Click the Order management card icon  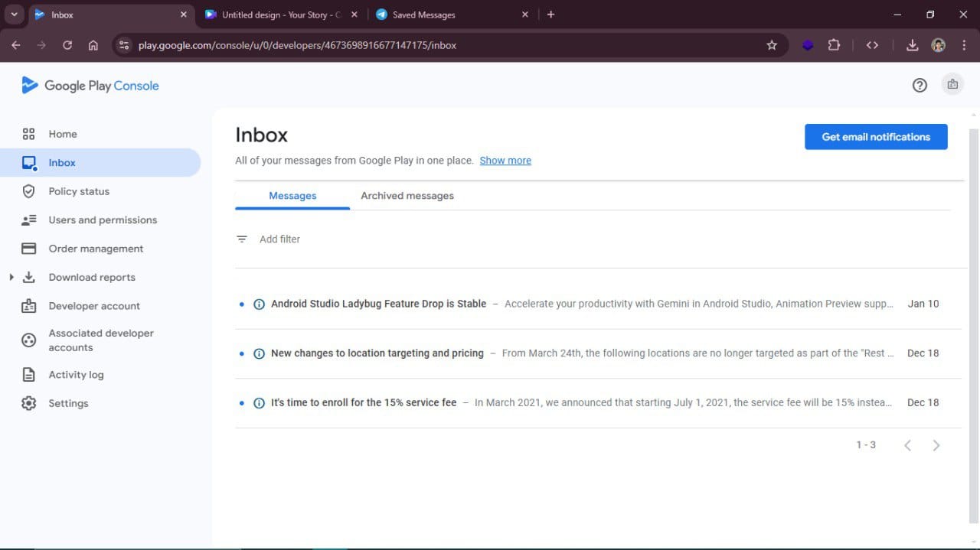coord(29,249)
